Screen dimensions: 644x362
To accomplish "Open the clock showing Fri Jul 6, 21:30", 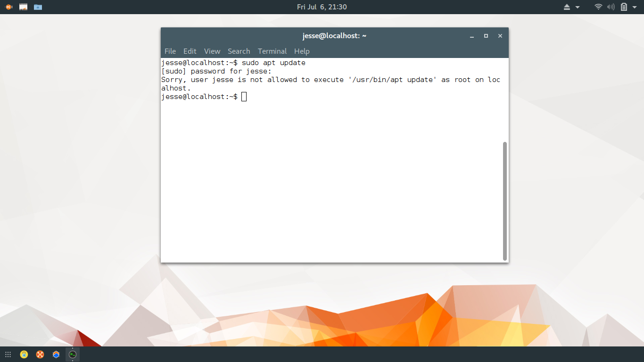I will tap(322, 7).
